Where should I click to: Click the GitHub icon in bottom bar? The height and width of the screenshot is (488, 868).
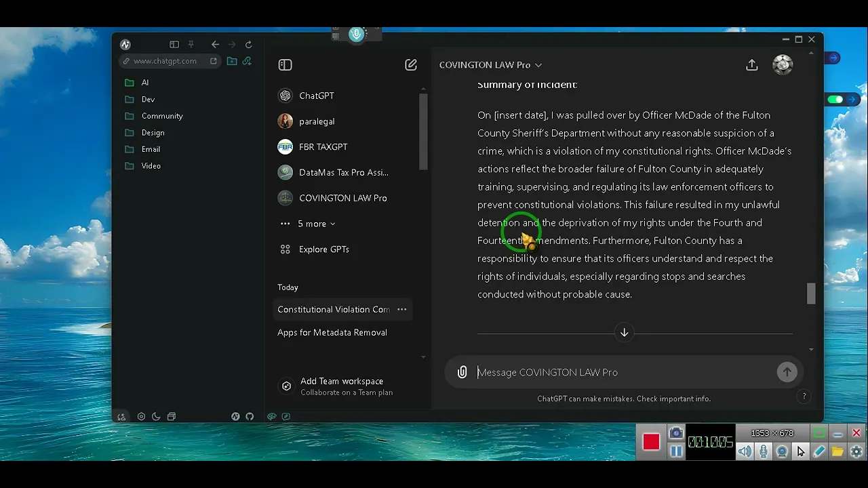250,417
